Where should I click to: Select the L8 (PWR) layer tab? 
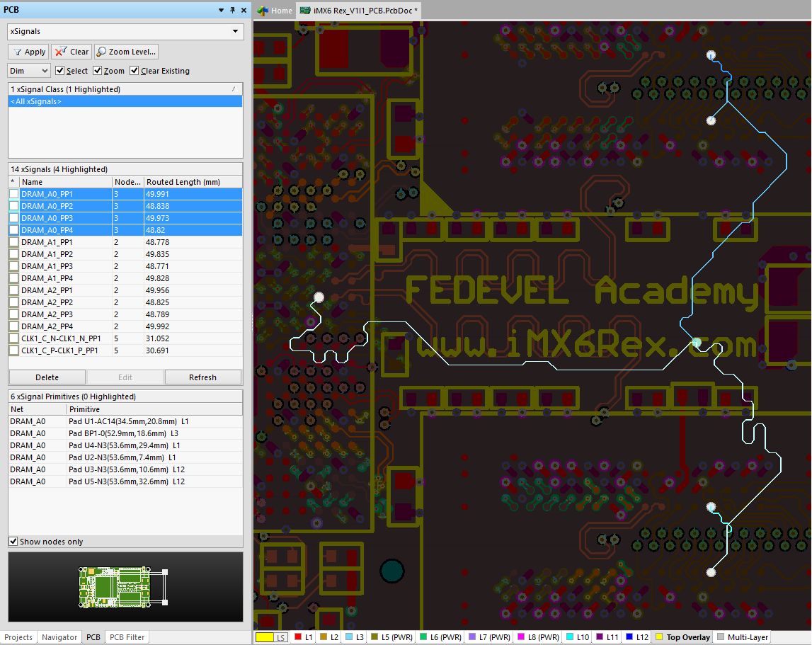click(x=538, y=637)
